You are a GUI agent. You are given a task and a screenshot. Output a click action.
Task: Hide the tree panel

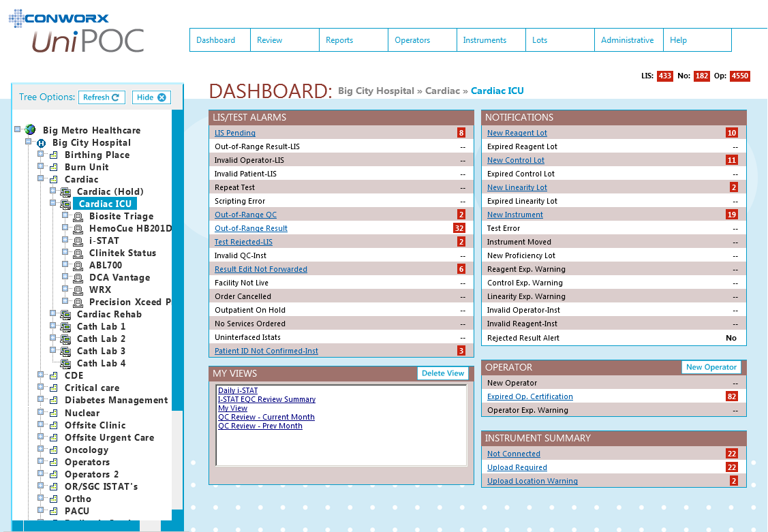click(x=151, y=97)
